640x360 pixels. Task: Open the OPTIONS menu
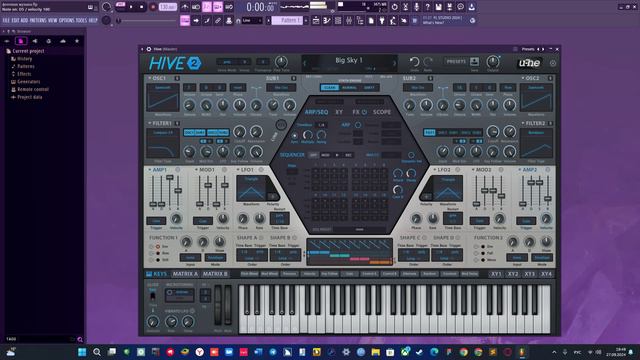point(67,20)
